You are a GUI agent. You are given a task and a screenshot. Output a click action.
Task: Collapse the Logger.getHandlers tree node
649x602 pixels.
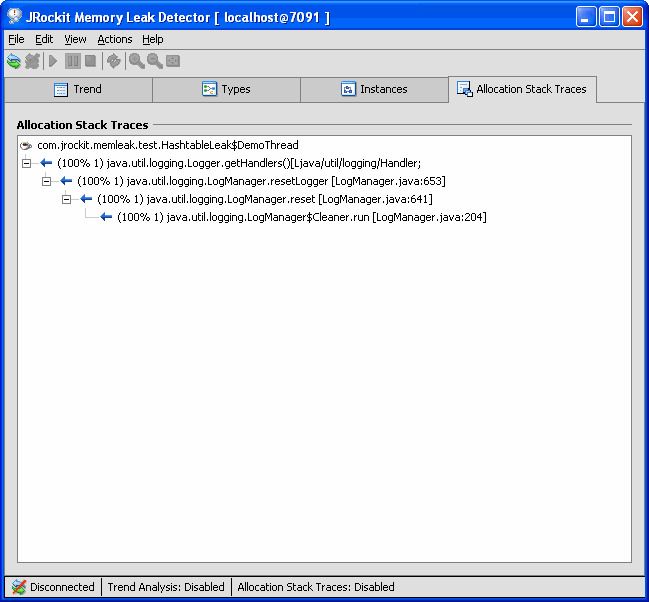[x=26, y=164]
